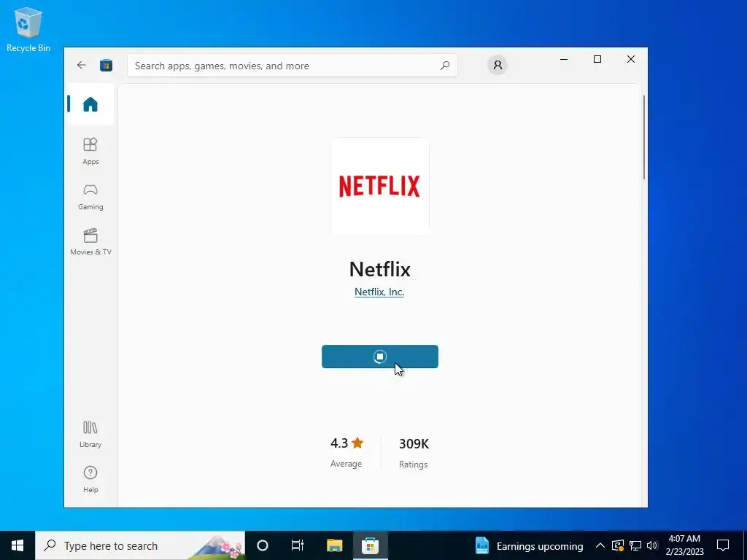Open the notification center icon
The height and width of the screenshot is (560, 747).
(723, 545)
